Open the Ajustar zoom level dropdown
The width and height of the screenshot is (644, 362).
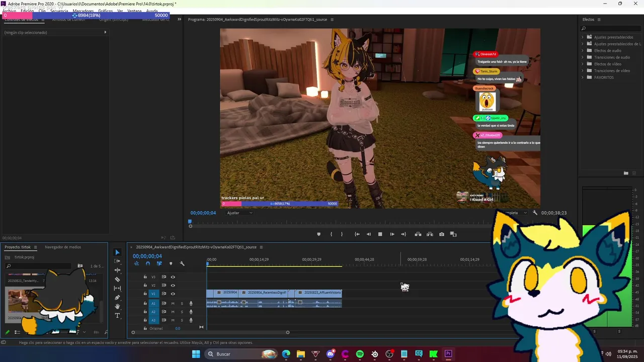pos(239,213)
